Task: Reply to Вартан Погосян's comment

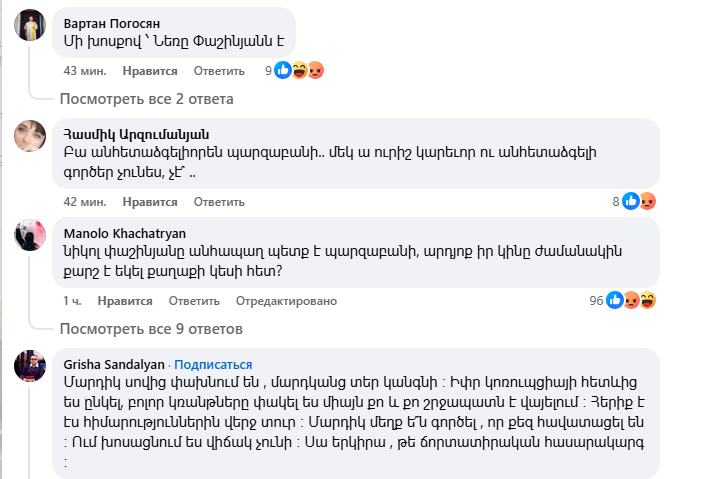Action: [219, 71]
